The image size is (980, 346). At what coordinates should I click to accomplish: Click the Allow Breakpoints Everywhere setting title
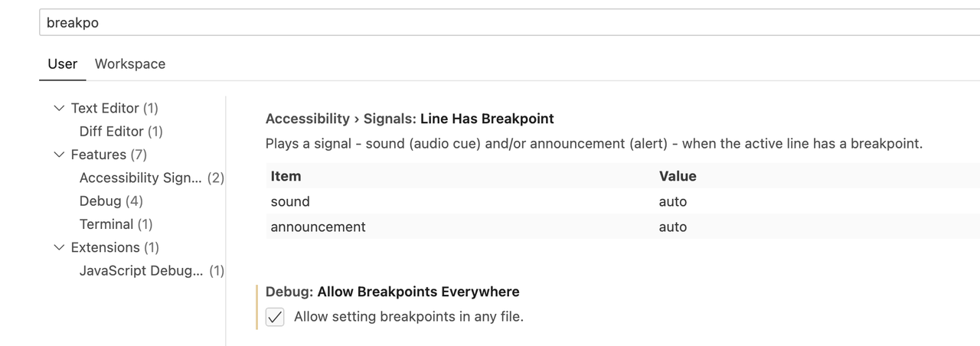pos(418,292)
